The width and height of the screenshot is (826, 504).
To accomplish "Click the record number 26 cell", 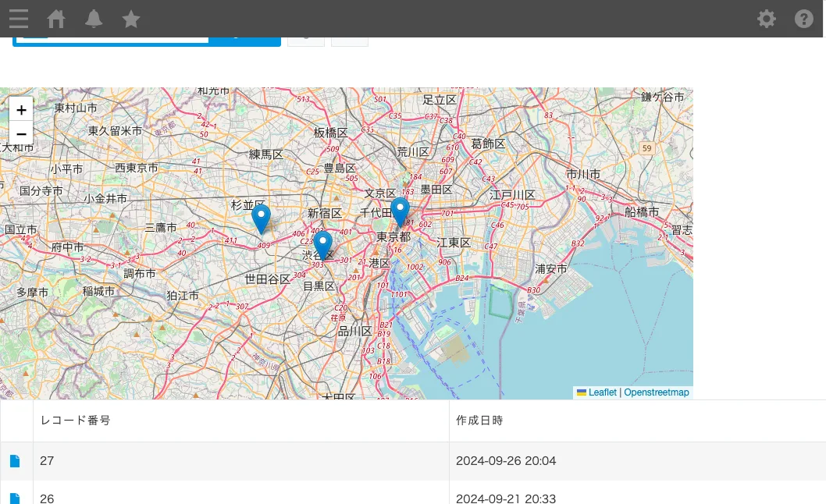I will 240,493.
